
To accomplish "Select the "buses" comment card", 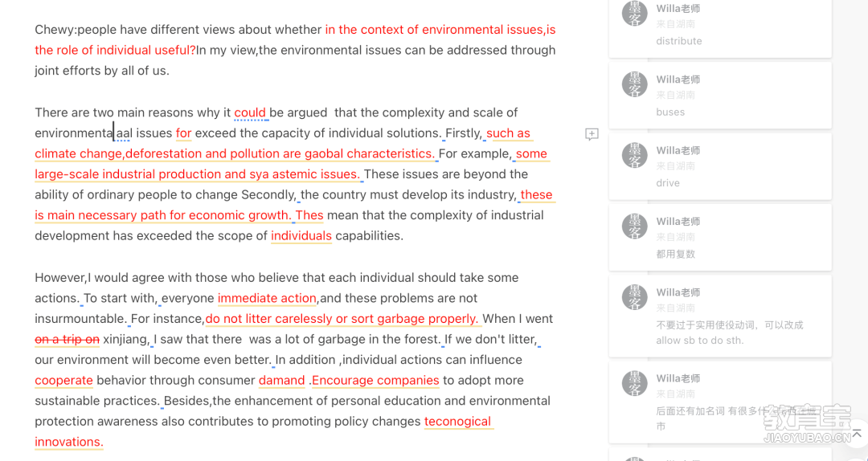I will [x=720, y=96].
